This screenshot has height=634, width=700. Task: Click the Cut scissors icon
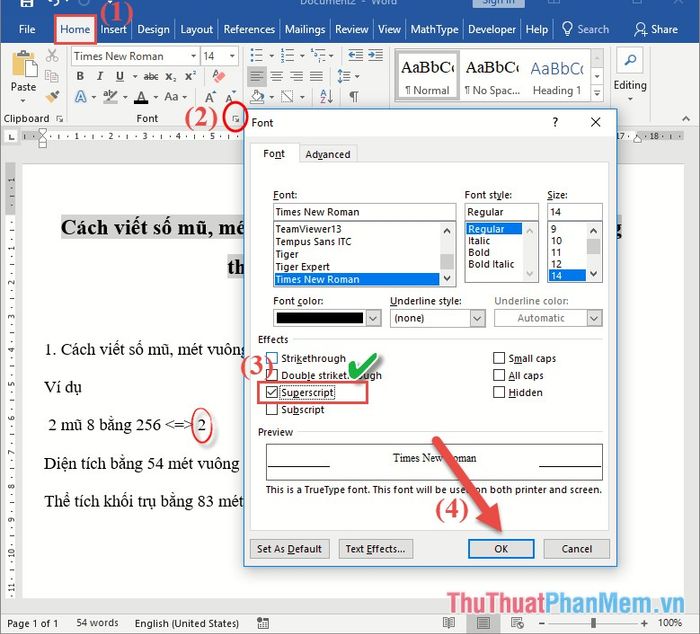coord(52,56)
